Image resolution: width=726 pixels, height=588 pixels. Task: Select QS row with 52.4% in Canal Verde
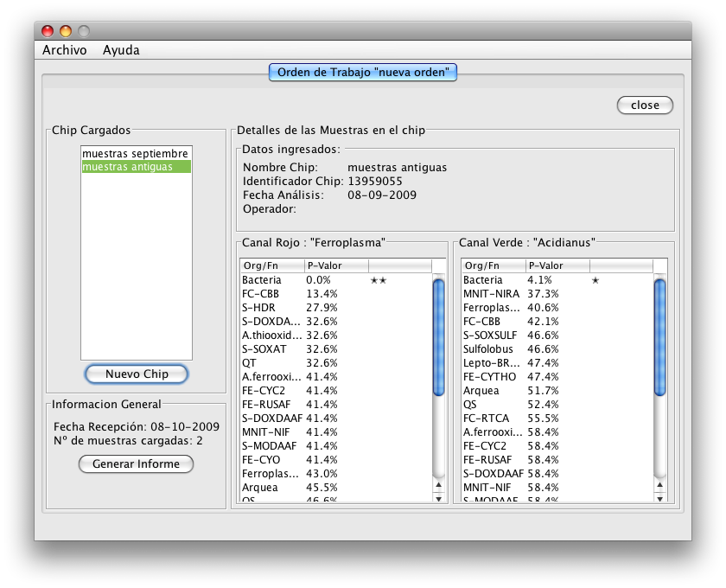pos(557,405)
